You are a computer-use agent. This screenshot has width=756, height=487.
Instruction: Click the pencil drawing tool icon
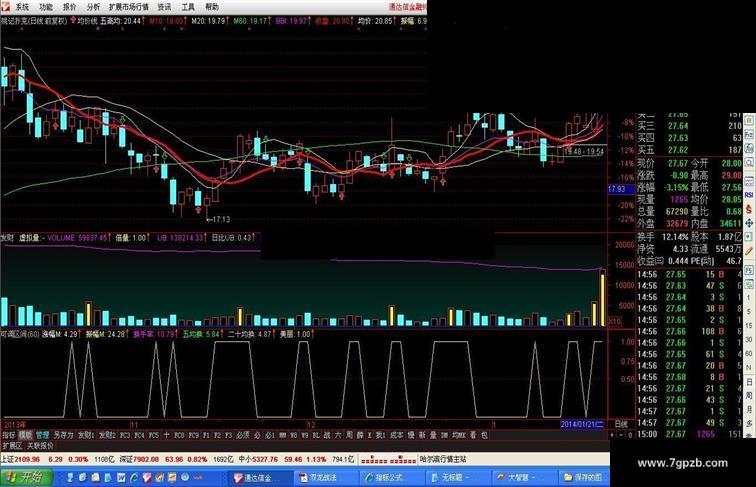(749, 251)
